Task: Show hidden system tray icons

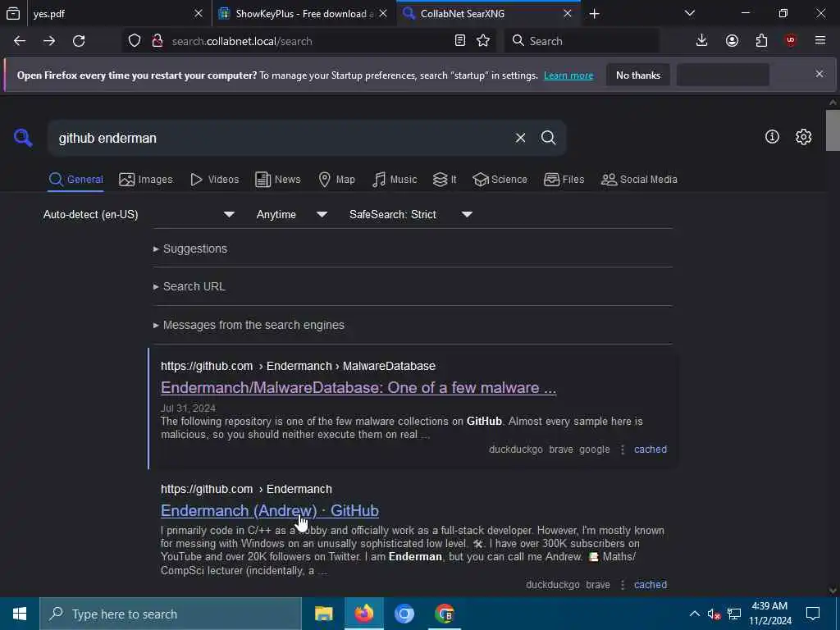Action: click(x=694, y=614)
